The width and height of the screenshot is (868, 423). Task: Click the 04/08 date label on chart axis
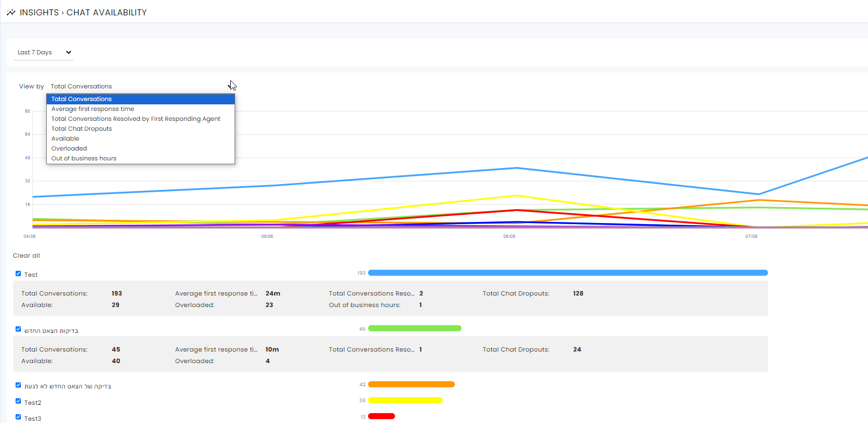coord(30,236)
